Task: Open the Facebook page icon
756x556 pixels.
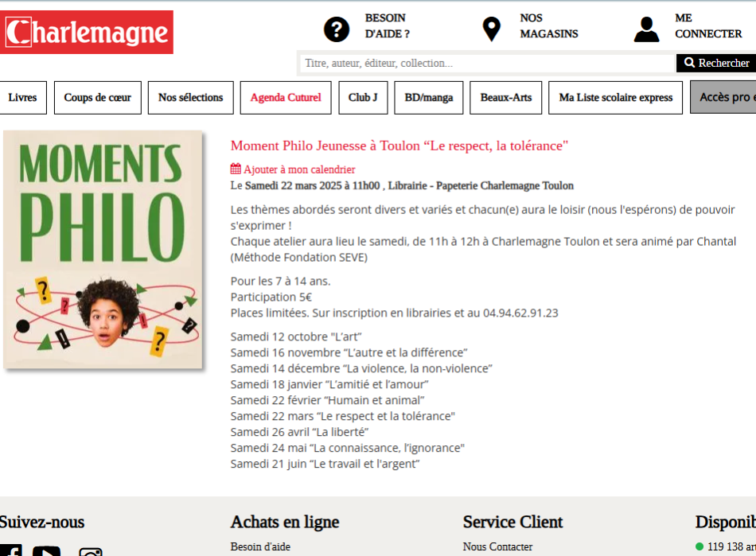Action: pos(10,550)
